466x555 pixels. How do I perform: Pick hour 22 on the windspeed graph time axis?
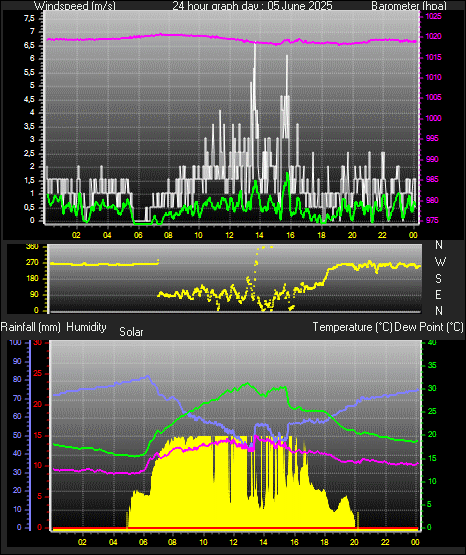[382, 235]
